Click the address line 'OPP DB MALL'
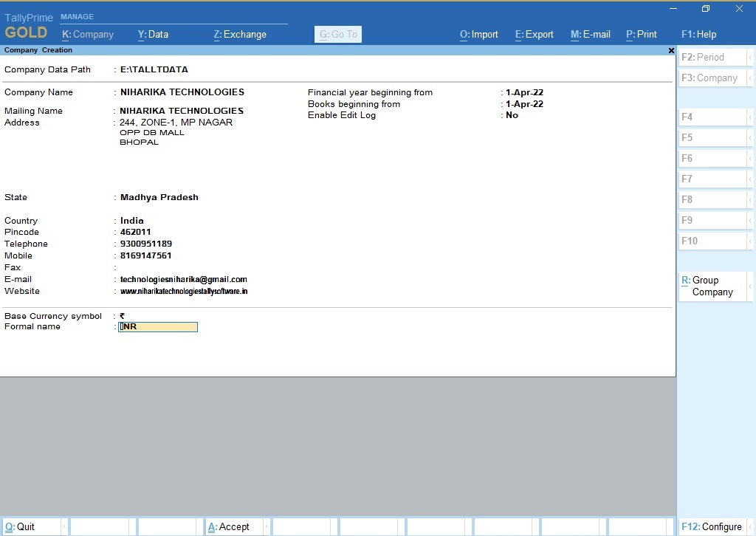This screenshot has height=536, width=756. (x=152, y=133)
